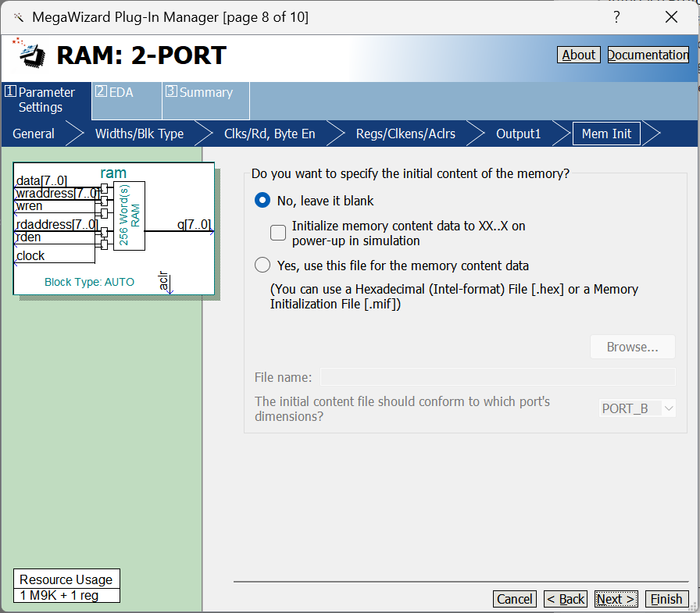Switch to the Summary tab
This screenshot has height=613, width=700.
pyautogui.click(x=205, y=101)
